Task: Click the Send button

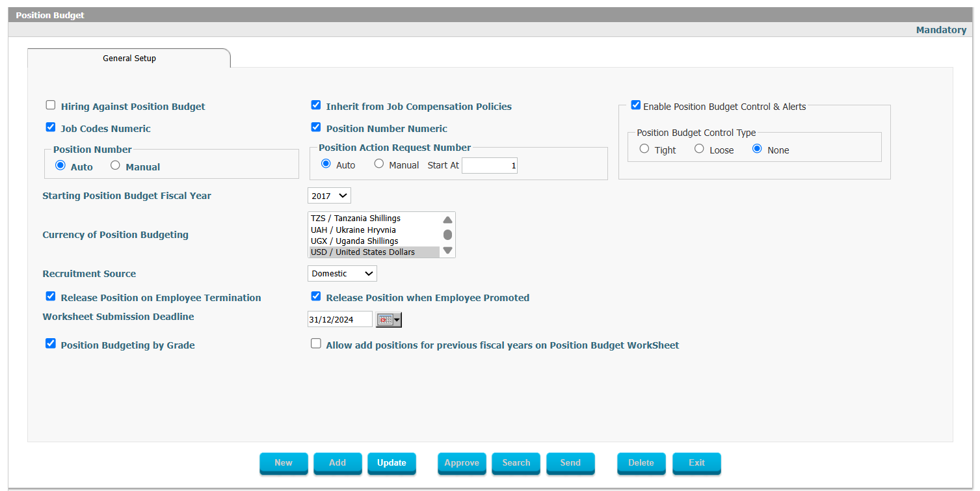Action: point(570,463)
